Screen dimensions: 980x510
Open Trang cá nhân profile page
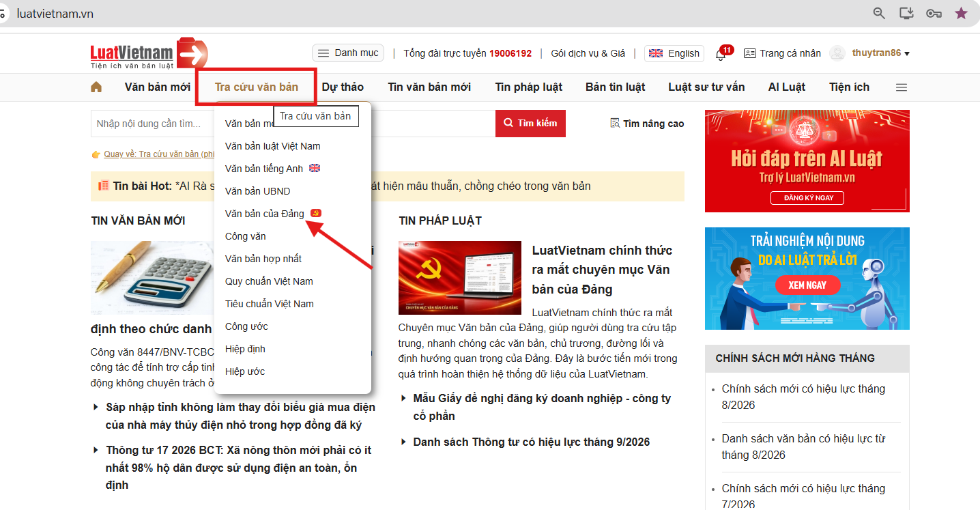(782, 53)
